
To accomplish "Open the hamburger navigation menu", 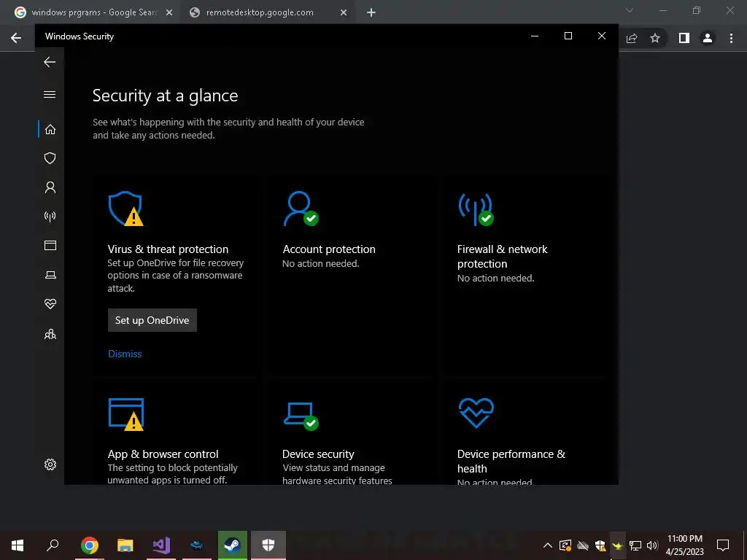I will coord(50,94).
